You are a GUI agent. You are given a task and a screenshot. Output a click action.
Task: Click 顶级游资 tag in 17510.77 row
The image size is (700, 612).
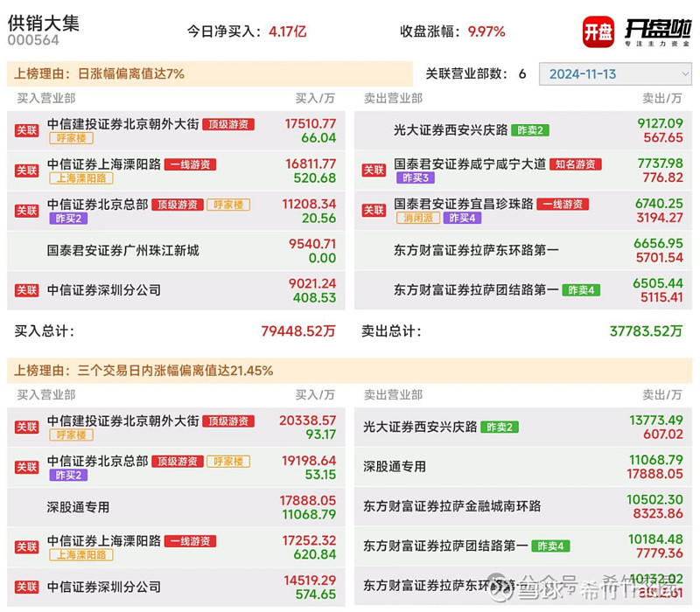228,124
